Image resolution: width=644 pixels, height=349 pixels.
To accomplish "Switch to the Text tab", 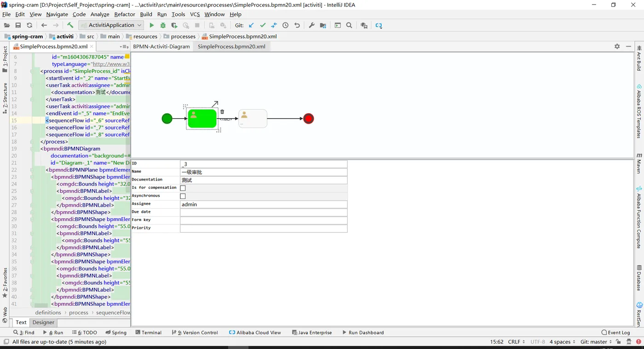I will [x=21, y=322].
